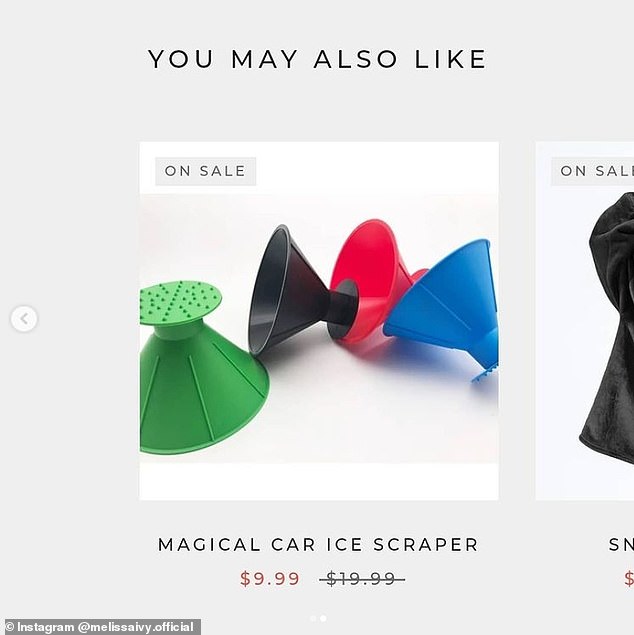Viewport: 634px width, 635px height.
Task: Click the You May Also Like heading
Action: (x=317, y=59)
